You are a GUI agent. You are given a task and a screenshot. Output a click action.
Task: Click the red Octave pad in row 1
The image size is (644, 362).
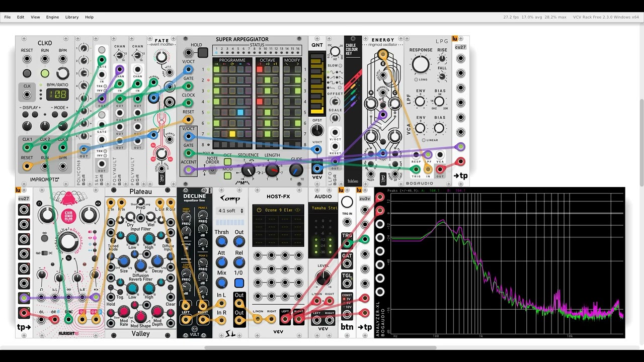(260, 69)
